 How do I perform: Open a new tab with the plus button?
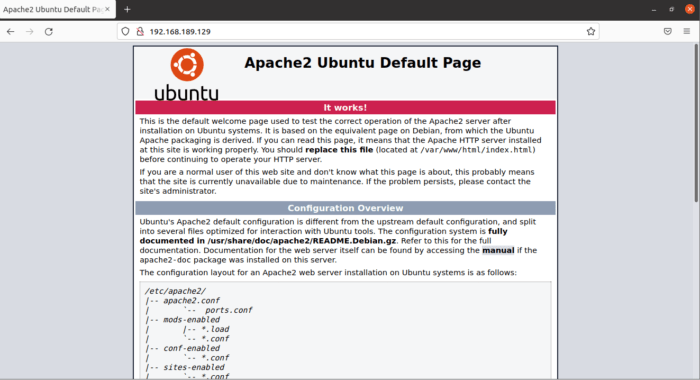pos(127,9)
